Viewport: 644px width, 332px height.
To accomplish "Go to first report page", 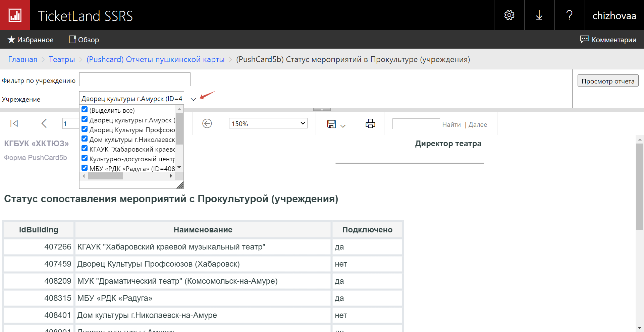I will coord(14,123).
